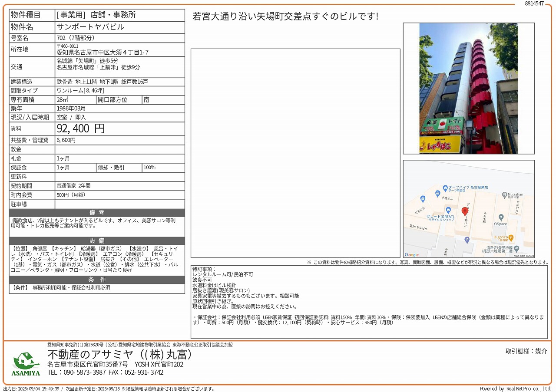This screenshot has height=392, width=556.
Task: Click the postal code 〒460-0011
Action: (68, 46)
